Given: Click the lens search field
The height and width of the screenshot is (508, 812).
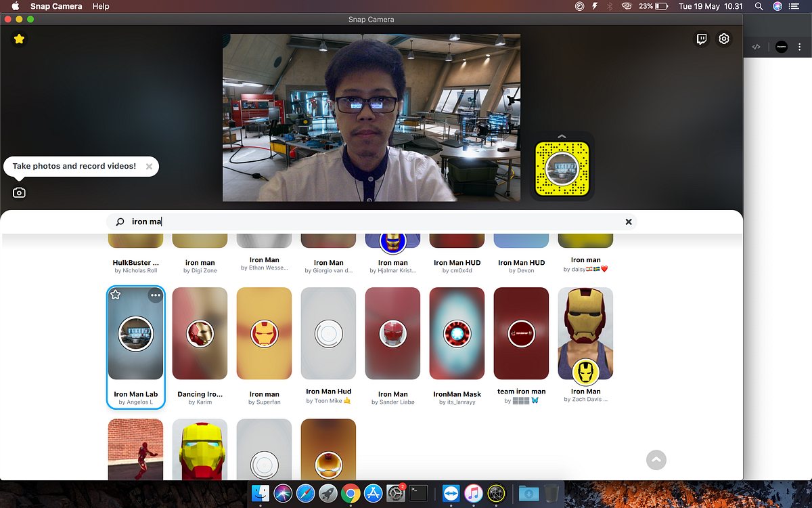Looking at the screenshot, I should tap(371, 221).
